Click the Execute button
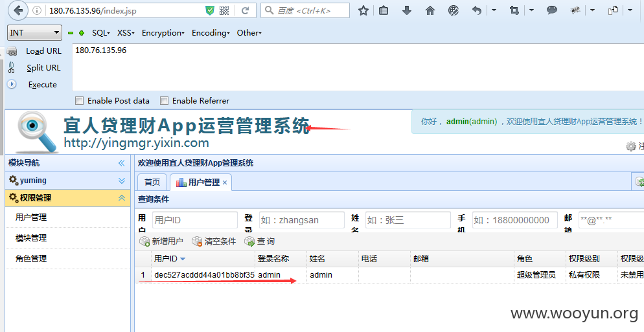This screenshot has height=332, width=644. (42, 85)
